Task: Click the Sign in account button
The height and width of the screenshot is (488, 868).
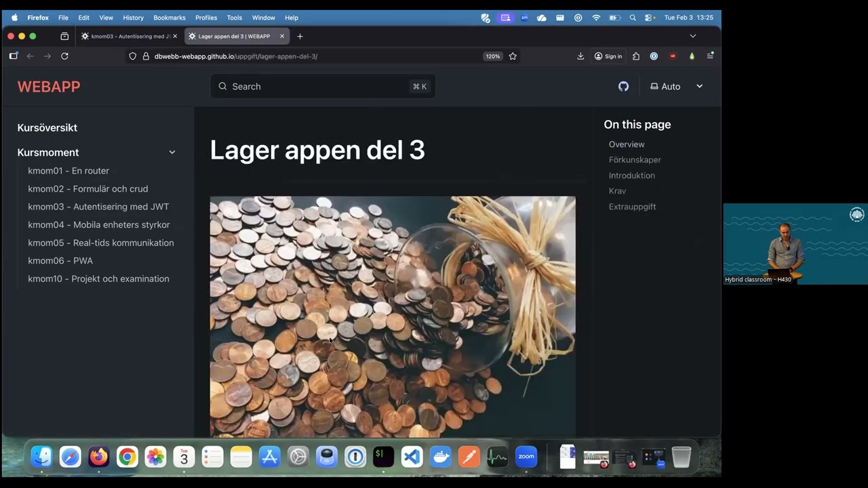Action: tap(608, 56)
